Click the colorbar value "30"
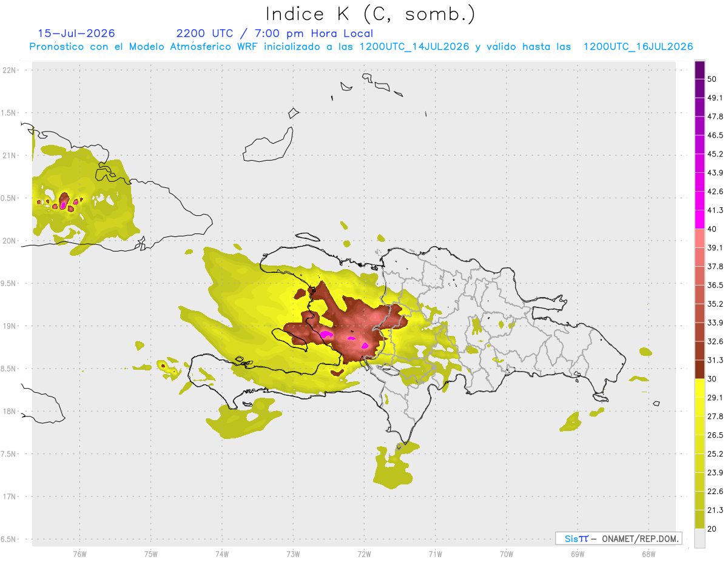This screenshot has height=562, width=728. [x=713, y=379]
